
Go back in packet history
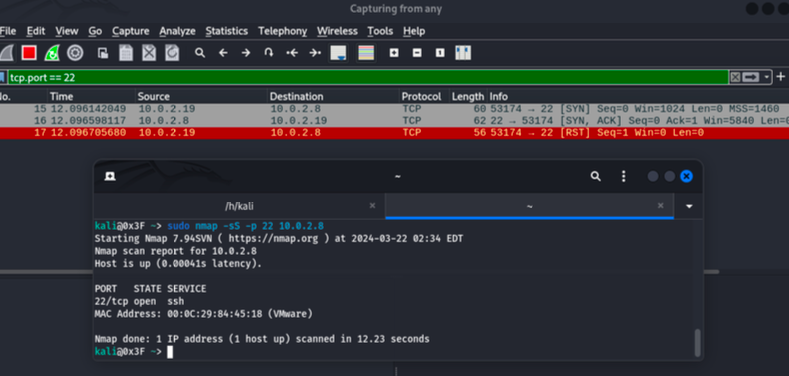pyautogui.click(x=223, y=53)
